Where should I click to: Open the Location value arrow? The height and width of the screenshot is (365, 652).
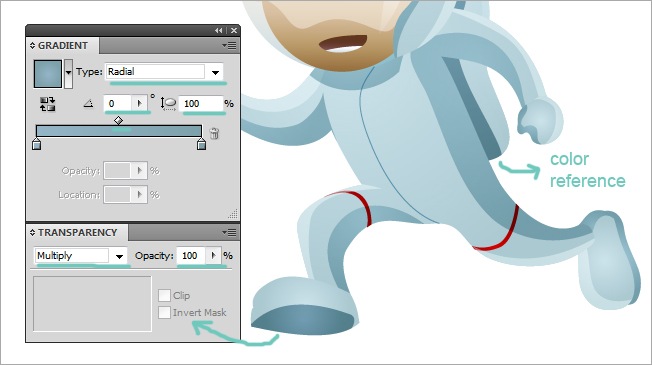pyautogui.click(x=139, y=195)
